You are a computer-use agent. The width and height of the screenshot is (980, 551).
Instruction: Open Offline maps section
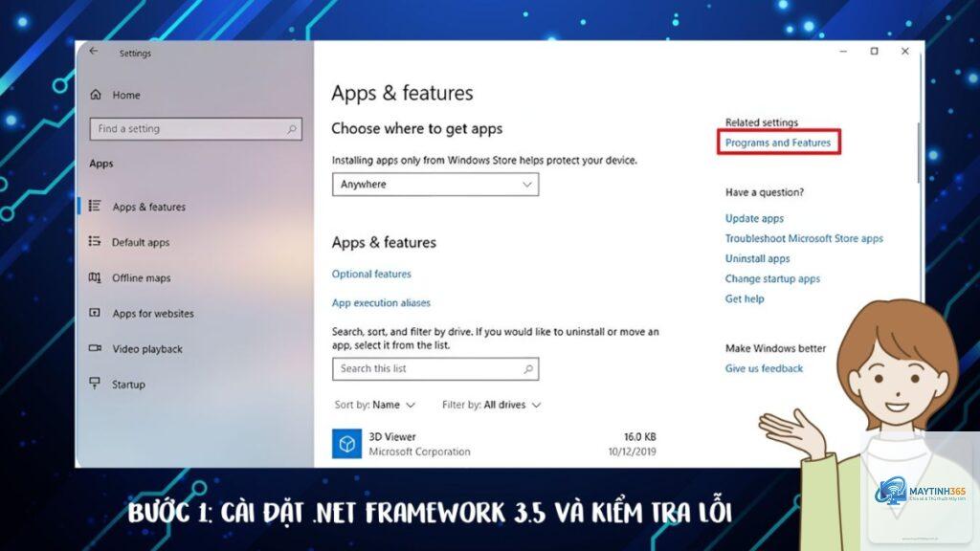[142, 278]
